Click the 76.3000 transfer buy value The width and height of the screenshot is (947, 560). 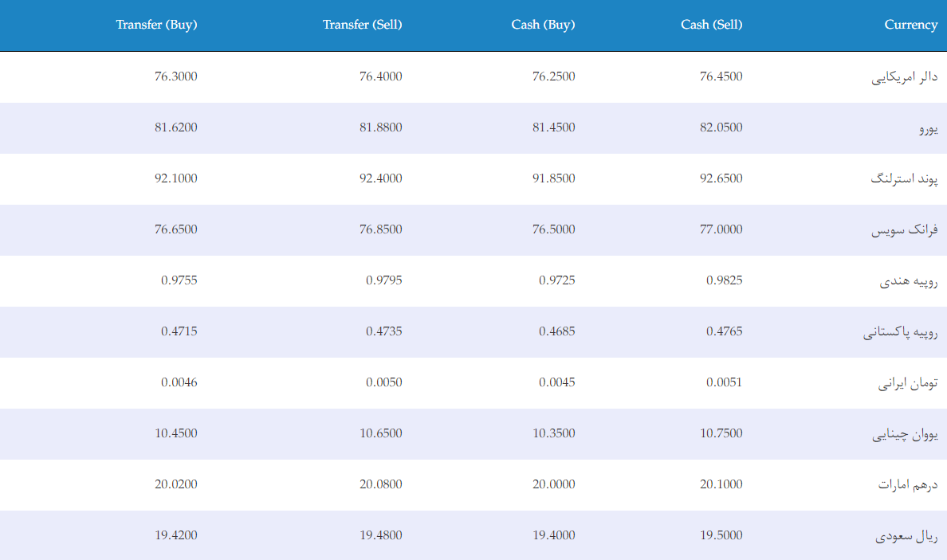[175, 76]
